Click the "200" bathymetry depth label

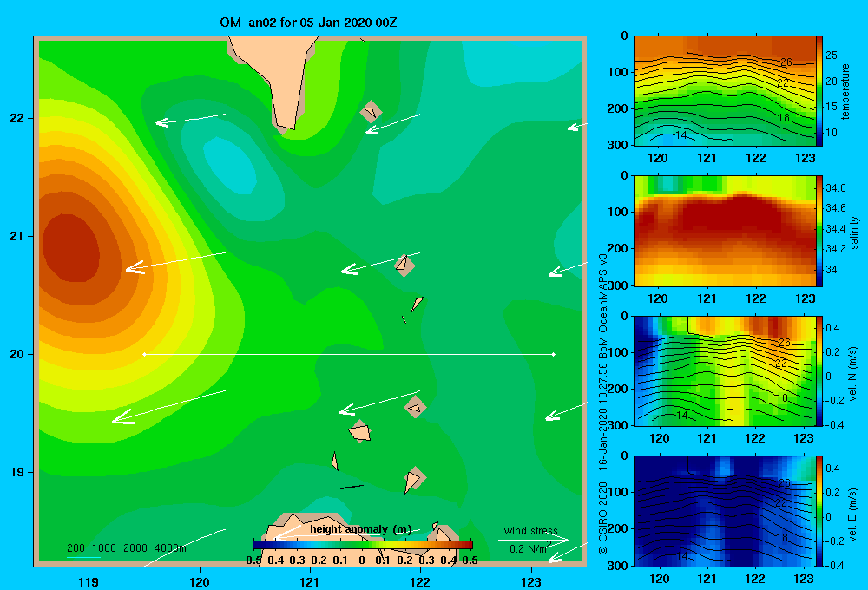[x=76, y=548]
